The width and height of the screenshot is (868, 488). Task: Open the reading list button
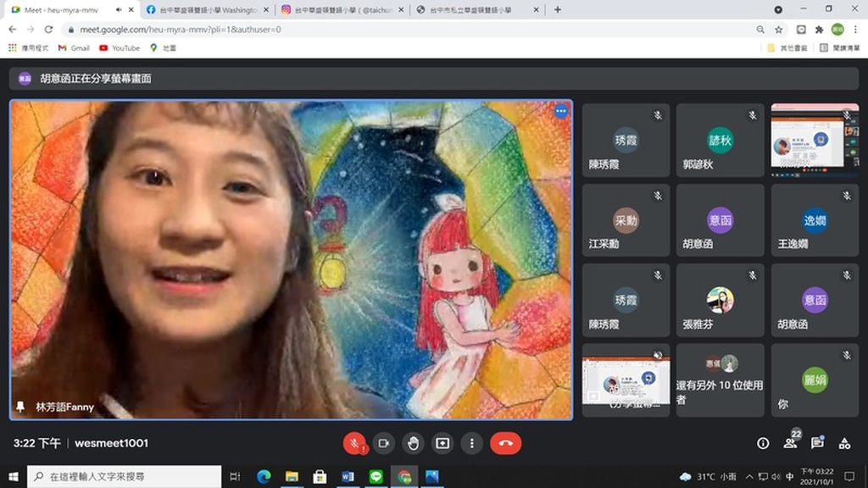click(x=840, y=48)
